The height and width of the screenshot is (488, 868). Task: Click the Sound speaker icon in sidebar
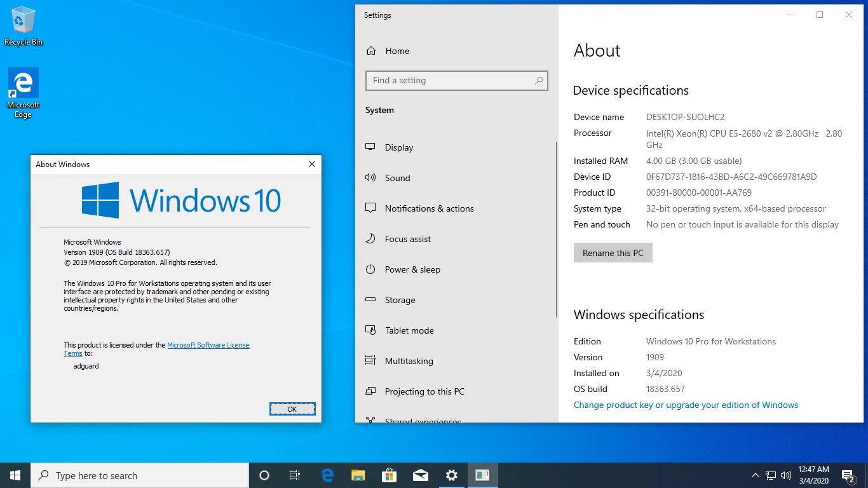[x=370, y=178]
